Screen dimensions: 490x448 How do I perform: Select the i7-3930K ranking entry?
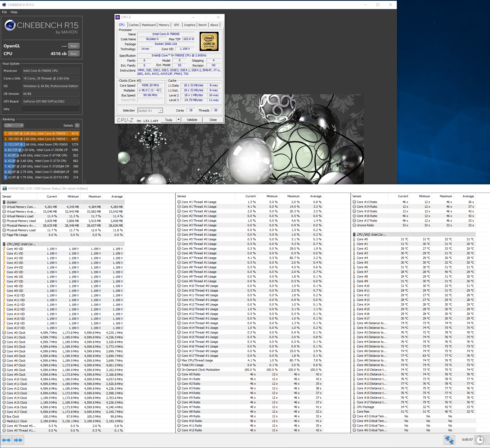click(x=41, y=150)
